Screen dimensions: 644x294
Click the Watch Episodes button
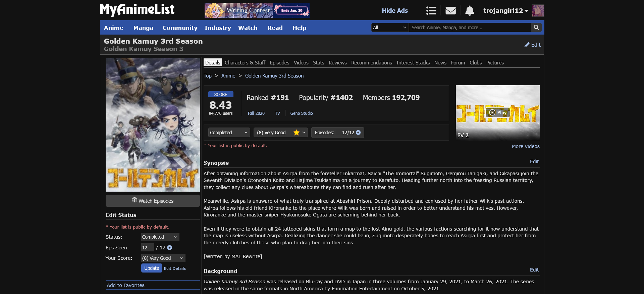(153, 201)
